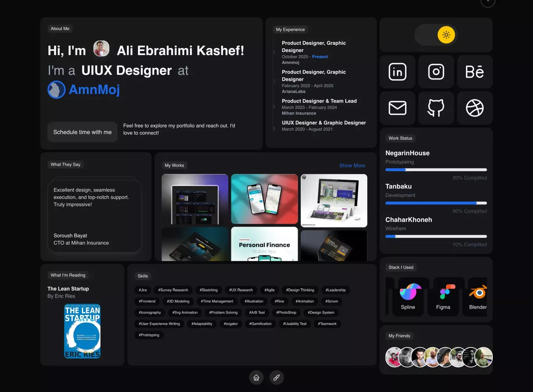Click the home icon in bottom dock
This screenshot has width=533, height=392.
pyautogui.click(x=256, y=378)
